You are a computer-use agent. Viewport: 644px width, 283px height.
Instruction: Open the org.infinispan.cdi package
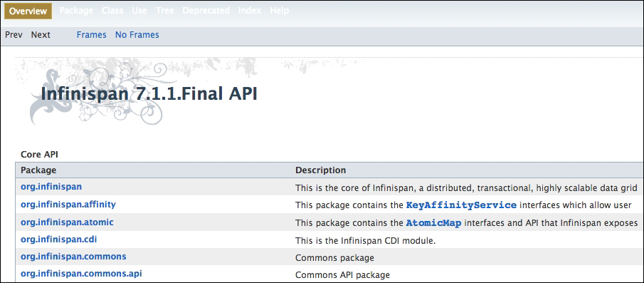pos(59,240)
